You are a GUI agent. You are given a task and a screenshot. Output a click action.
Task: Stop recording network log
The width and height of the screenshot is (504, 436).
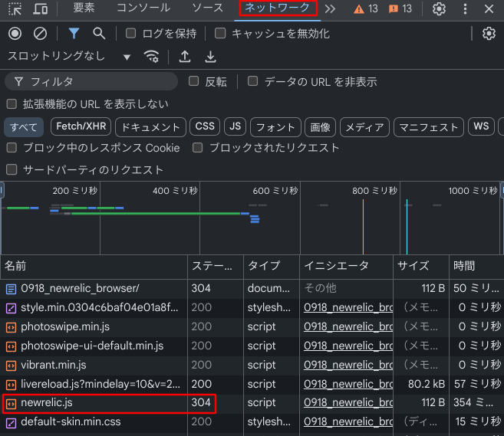pyautogui.click(x=15, y=34)
